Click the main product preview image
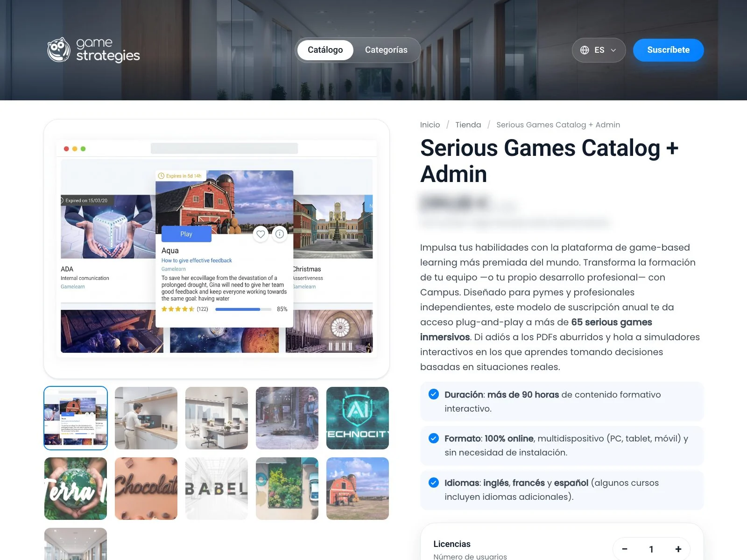This screenshot has width=747, height=560. tap(217, 249)
